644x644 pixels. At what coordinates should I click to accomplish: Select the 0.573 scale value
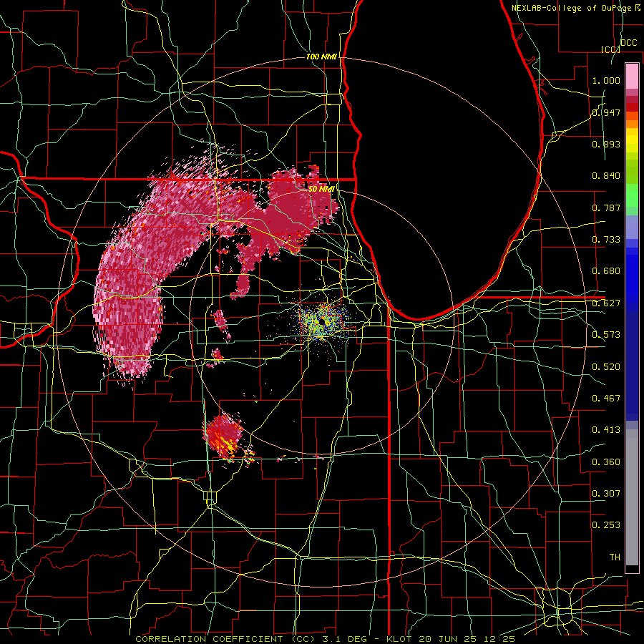point(606,335)
